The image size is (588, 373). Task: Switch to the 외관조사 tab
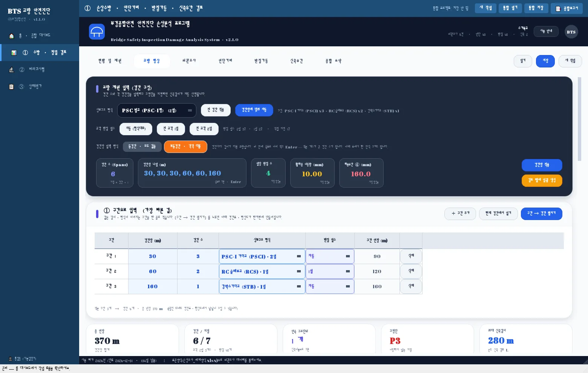[189, 61]
